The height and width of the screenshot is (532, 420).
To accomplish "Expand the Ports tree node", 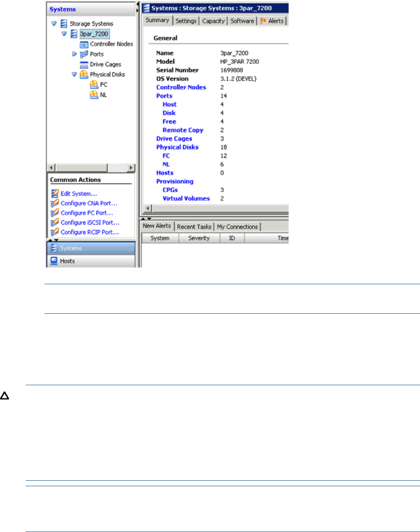I will 74,54.
